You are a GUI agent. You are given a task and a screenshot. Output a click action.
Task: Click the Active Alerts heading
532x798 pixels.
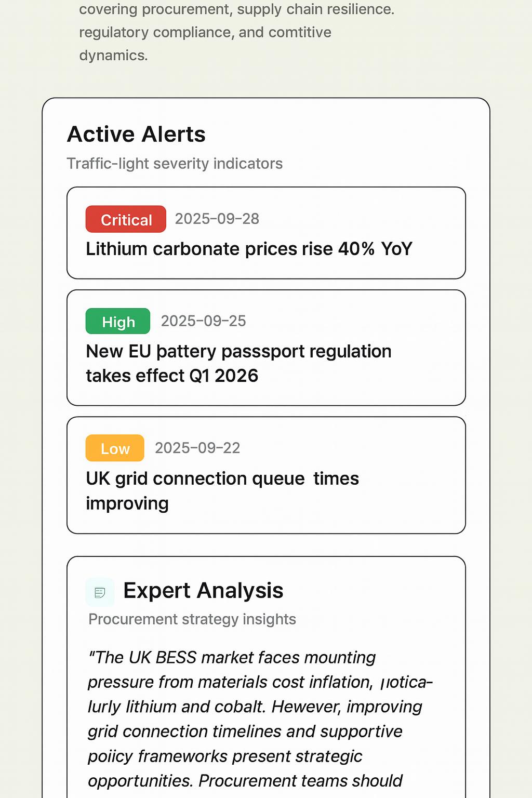click(136, 135)
